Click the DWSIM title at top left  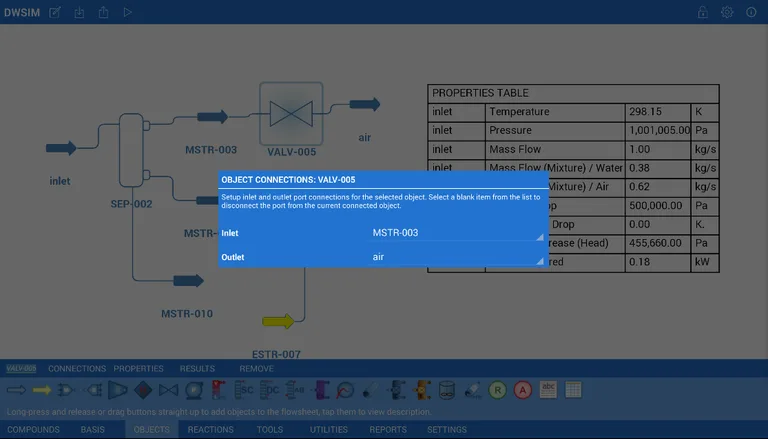pos(22,13)
